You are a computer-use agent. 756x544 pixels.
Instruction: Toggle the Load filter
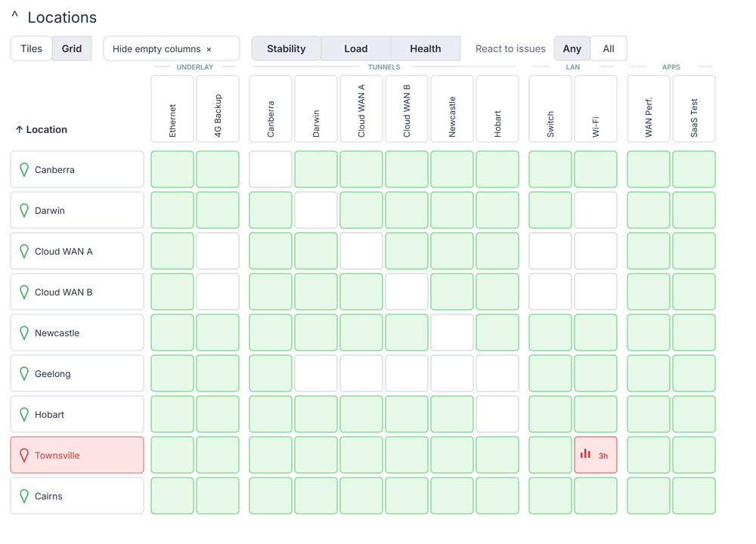coord(356,48)
